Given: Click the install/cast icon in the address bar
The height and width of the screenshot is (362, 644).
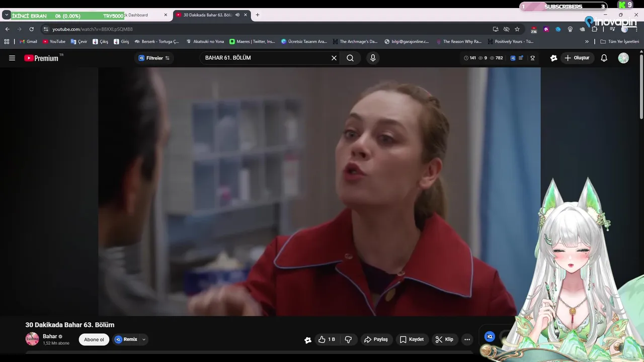Looking at the screenshot, I should point(496,29).
